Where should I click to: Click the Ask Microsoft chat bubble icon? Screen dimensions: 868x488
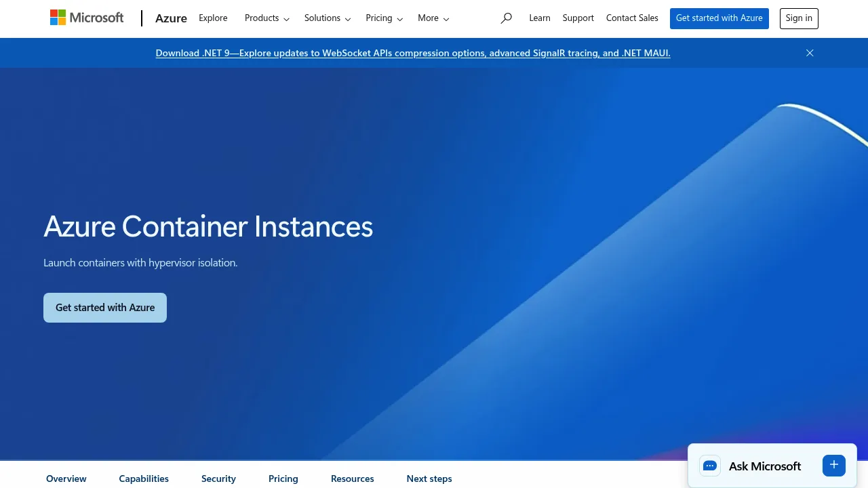tap(710, 466)
